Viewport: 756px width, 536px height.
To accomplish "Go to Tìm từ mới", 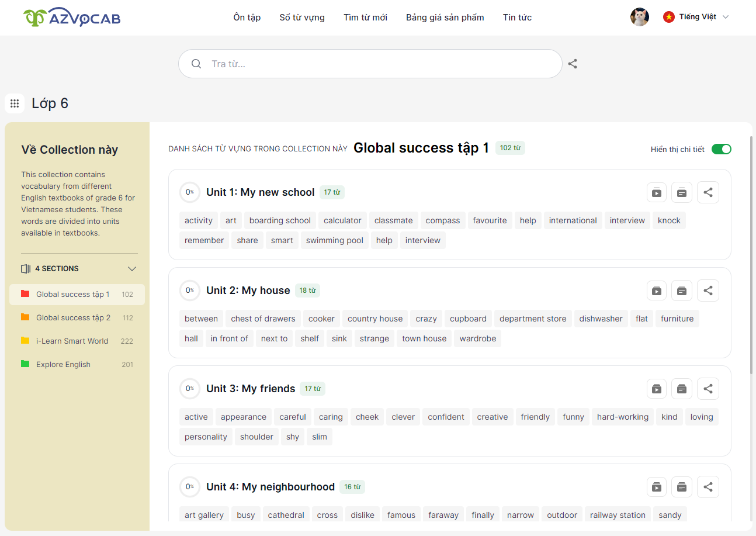I will [x=365, y=18].
